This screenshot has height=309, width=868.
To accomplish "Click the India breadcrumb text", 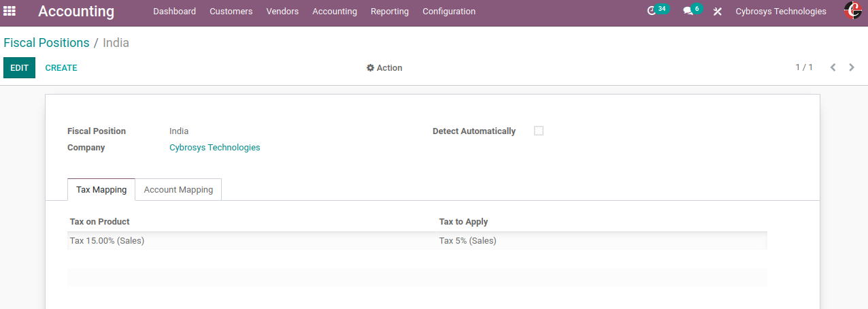I will pos(116,43).
